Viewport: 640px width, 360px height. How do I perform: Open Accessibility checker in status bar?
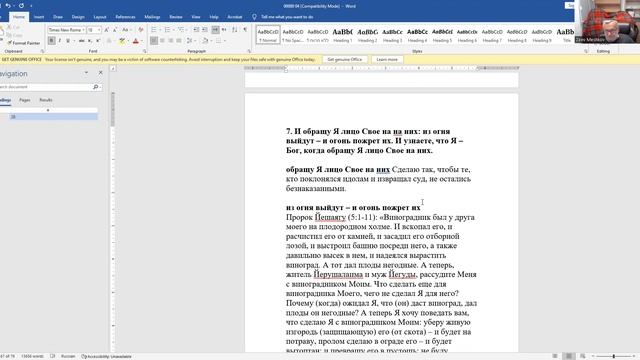[107, 356]
